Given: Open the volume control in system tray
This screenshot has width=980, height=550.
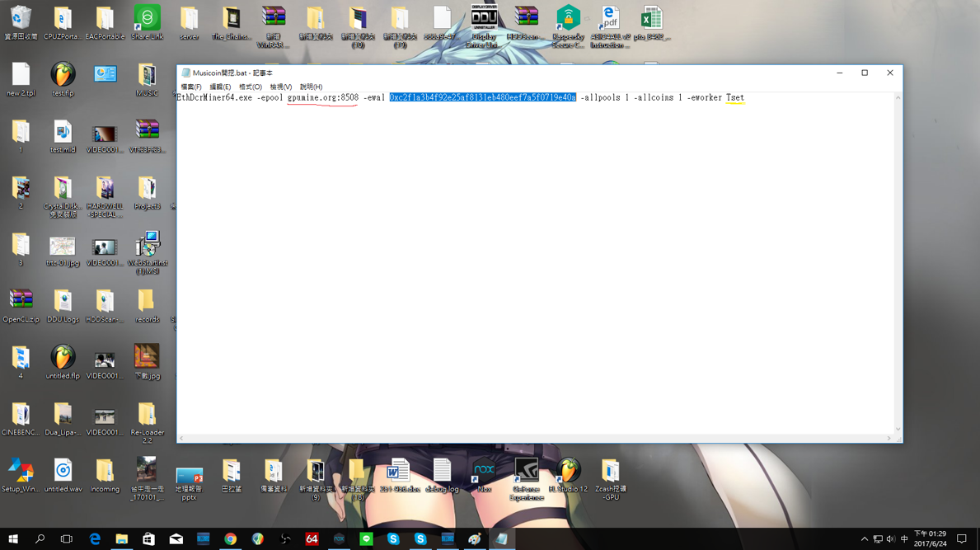Looking at the screenshot, I should [891, 538].
